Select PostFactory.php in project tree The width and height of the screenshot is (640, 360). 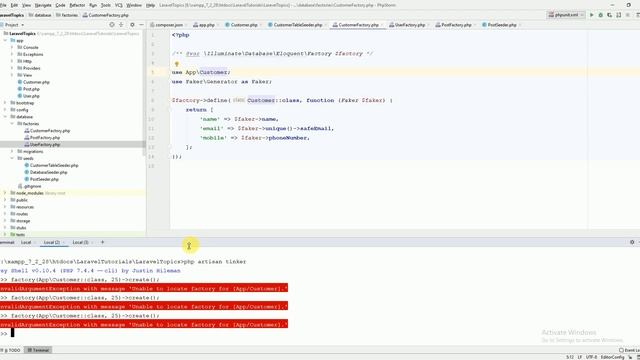tap(42, 138)
